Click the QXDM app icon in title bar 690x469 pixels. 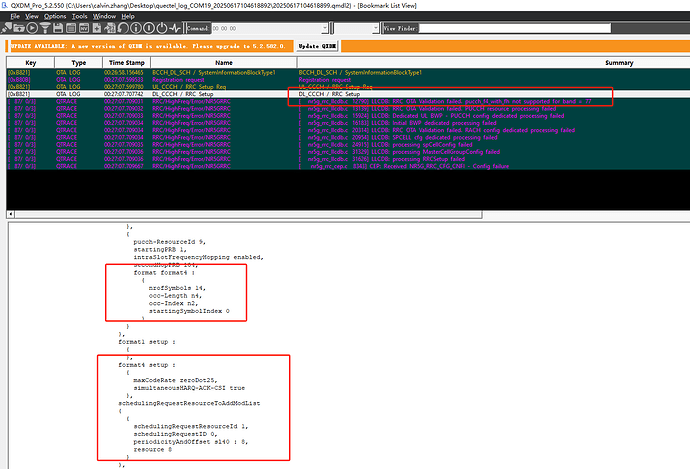[x=6, y=5]
